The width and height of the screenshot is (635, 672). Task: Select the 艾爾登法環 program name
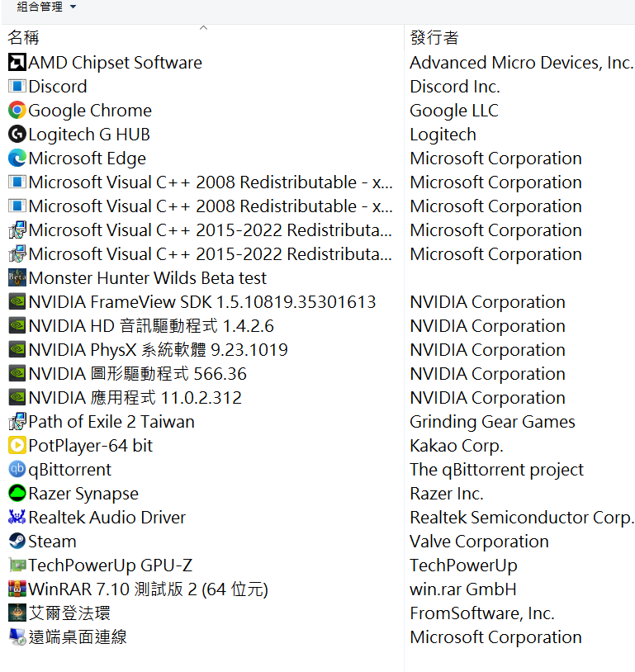69,613
